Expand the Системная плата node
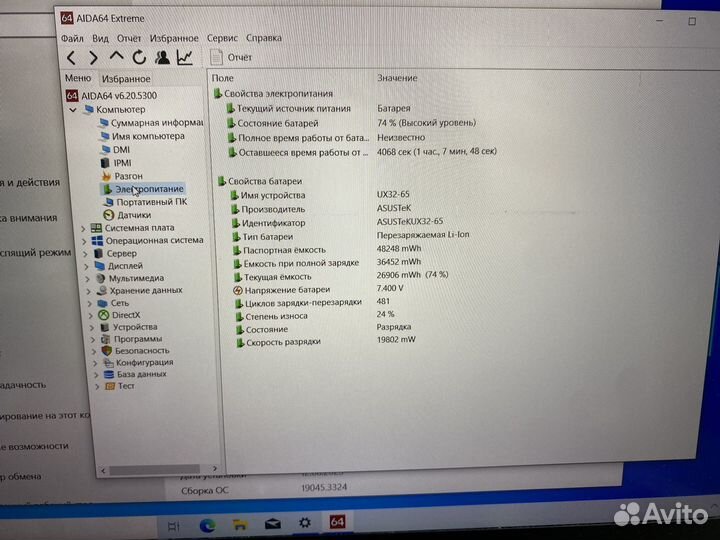Screen dimensions: 720x540 [x=83, y=228]
